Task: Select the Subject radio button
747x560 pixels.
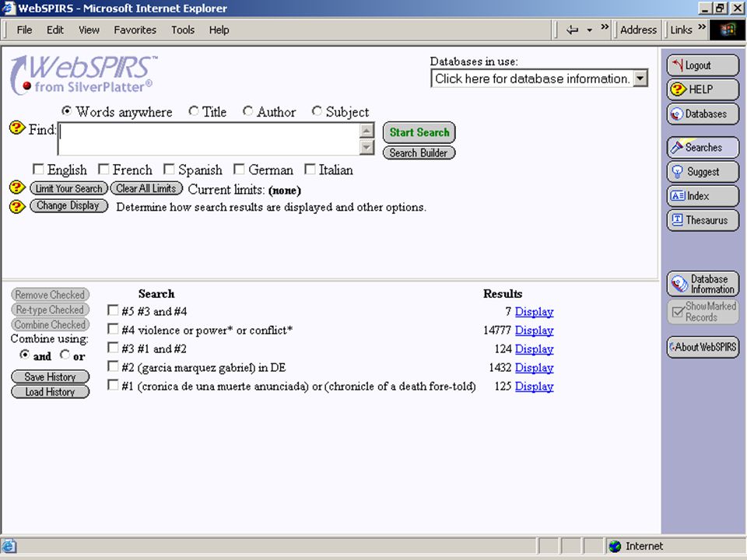Action: 317,111
